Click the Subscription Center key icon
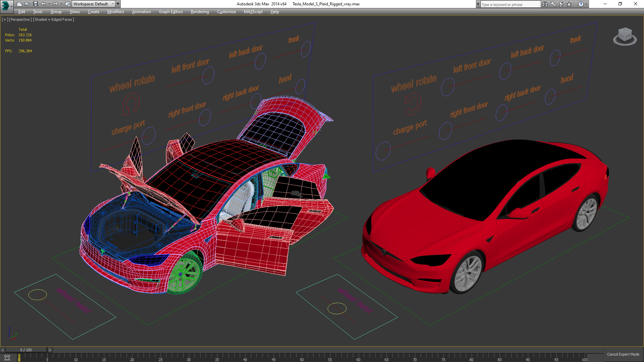The height and width of the screenshot is (362, 644). (x=553, y=4)
